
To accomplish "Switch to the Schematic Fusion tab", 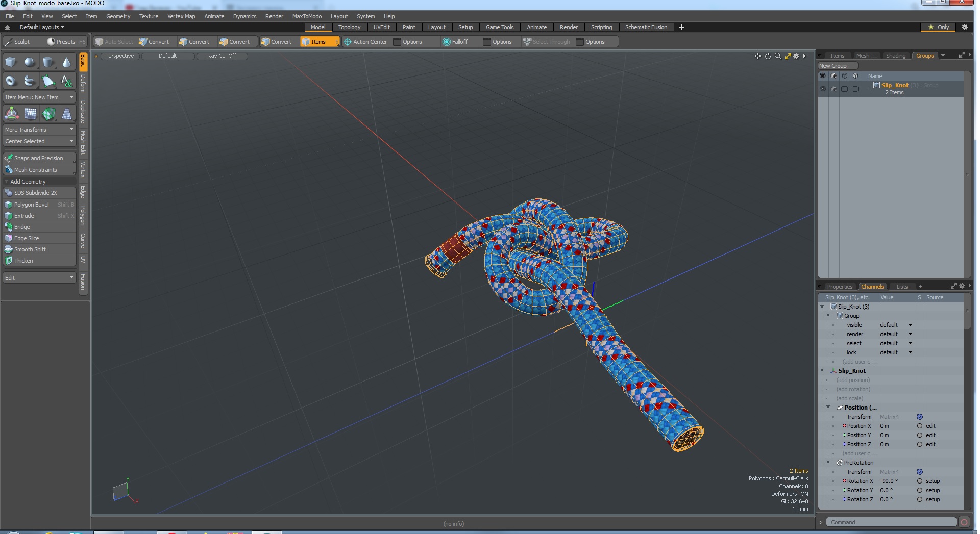I will (646, 27).
